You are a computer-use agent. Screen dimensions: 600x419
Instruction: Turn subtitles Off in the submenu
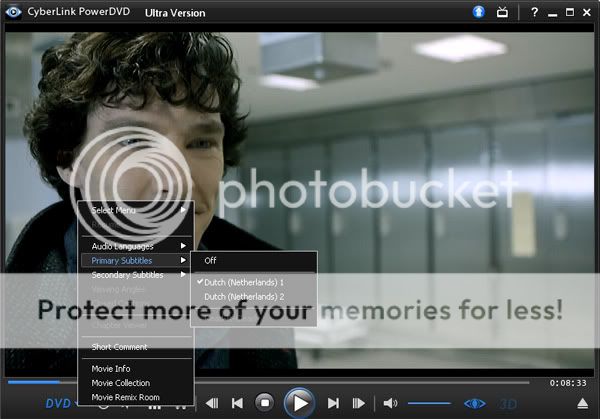point(254,261)
